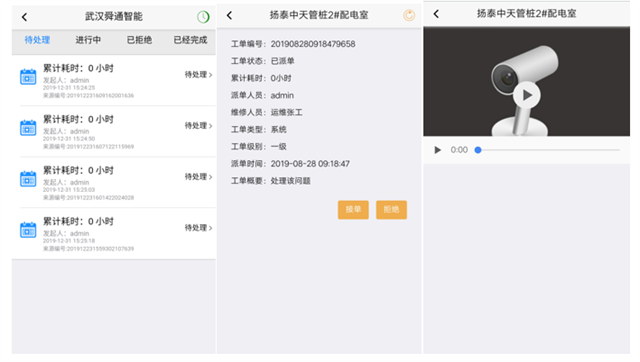The width and height of the screenshot is (640, 362).
Task: Go back from the 武汉舜通智能 screen
Action: coord(24,17)
